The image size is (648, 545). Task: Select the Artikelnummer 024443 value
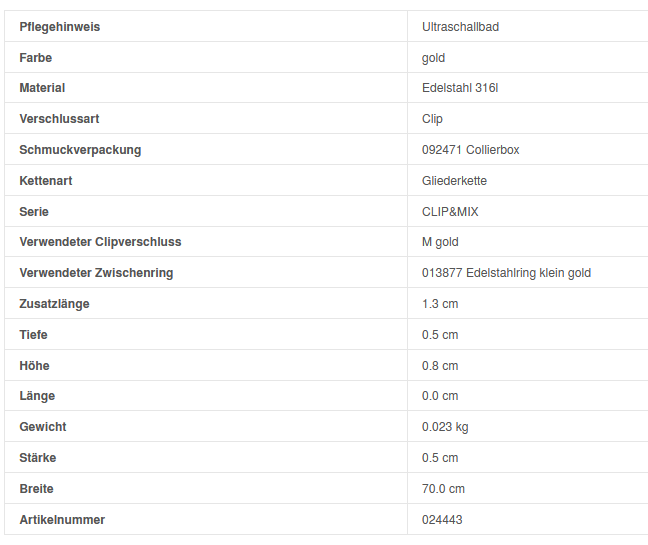coord(442,520)
